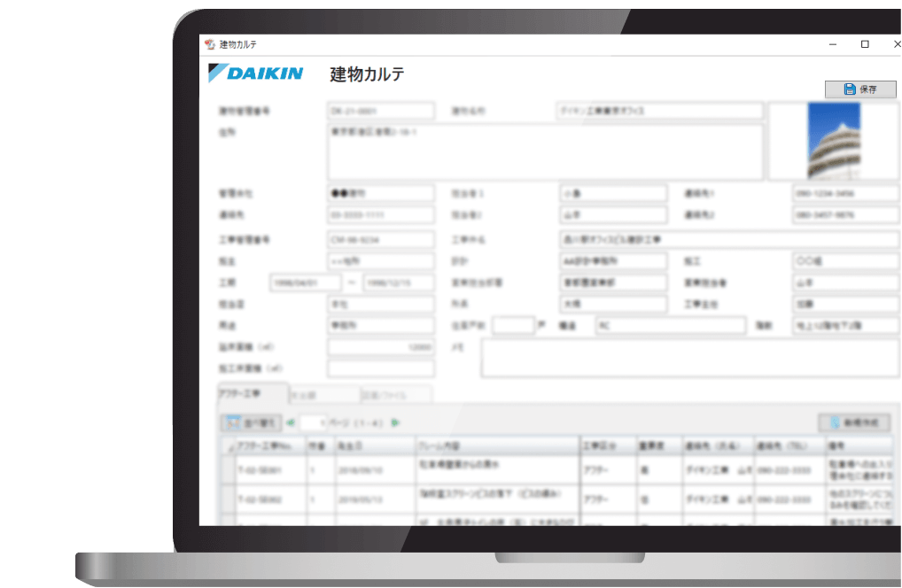Click the page number field in pager
This screenshot has width=902, height=588.
point(313,423)
